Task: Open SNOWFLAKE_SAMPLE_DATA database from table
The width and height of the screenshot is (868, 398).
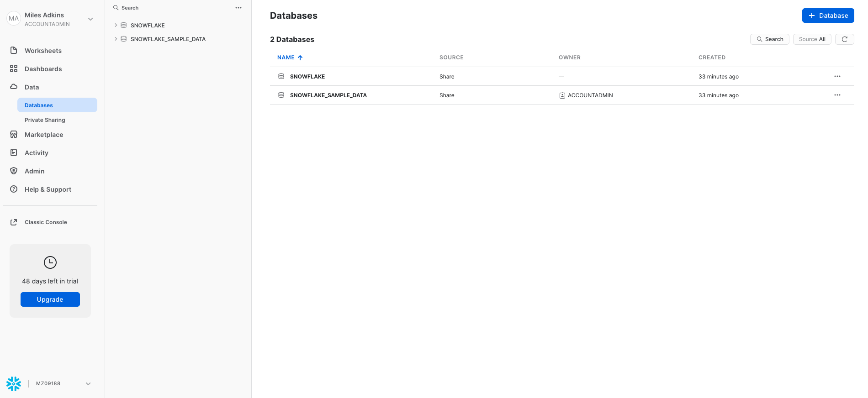Action: [x=328, y=95]
